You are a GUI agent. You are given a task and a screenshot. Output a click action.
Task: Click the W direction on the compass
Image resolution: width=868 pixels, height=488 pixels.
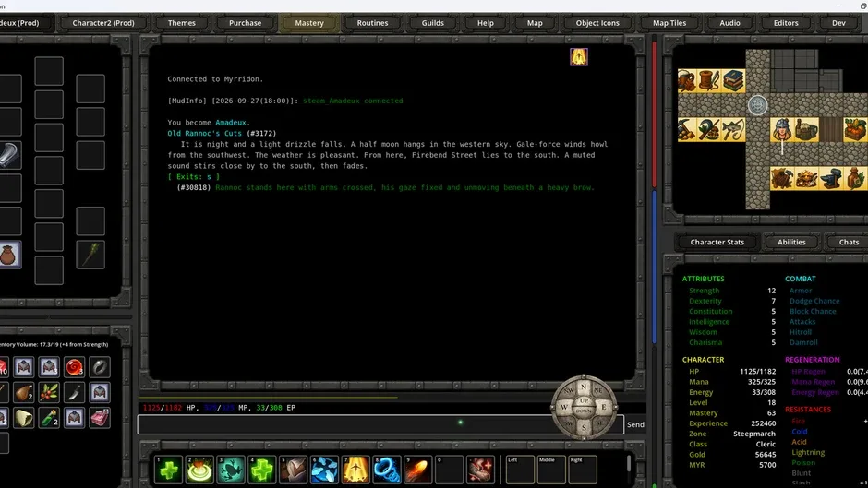(564, 407)
